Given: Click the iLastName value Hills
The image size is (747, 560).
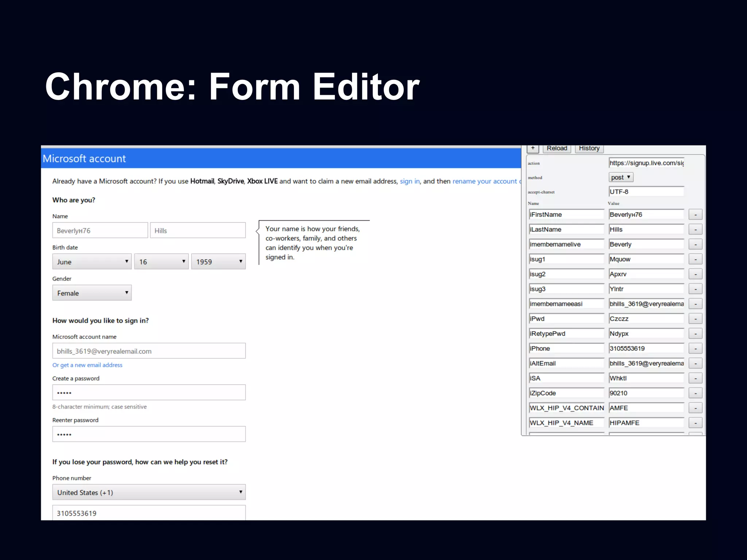Looking at the screenshot, I should [x=646, y=229].
